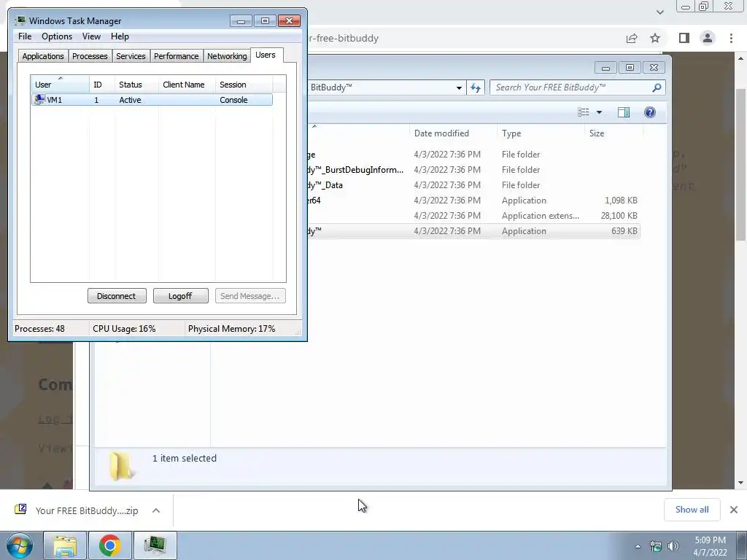Screen dimensions: 747x560
Task: Sort by Client Name column header
Action: 187,85
